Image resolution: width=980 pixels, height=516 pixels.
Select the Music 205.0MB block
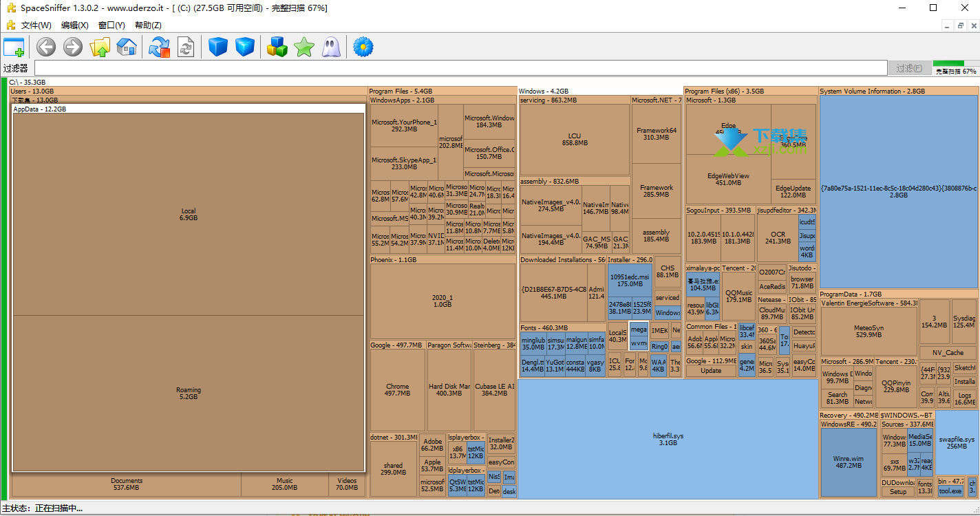click(285, 484)
